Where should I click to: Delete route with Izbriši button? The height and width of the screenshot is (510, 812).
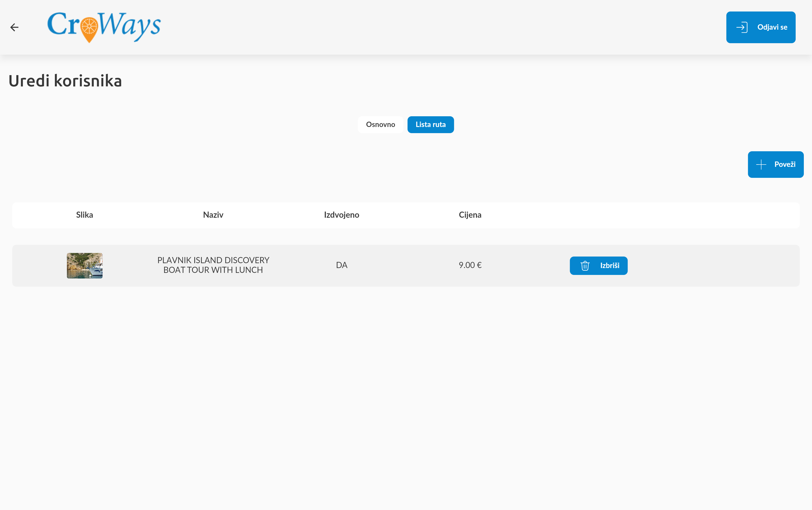coord(598,266)
